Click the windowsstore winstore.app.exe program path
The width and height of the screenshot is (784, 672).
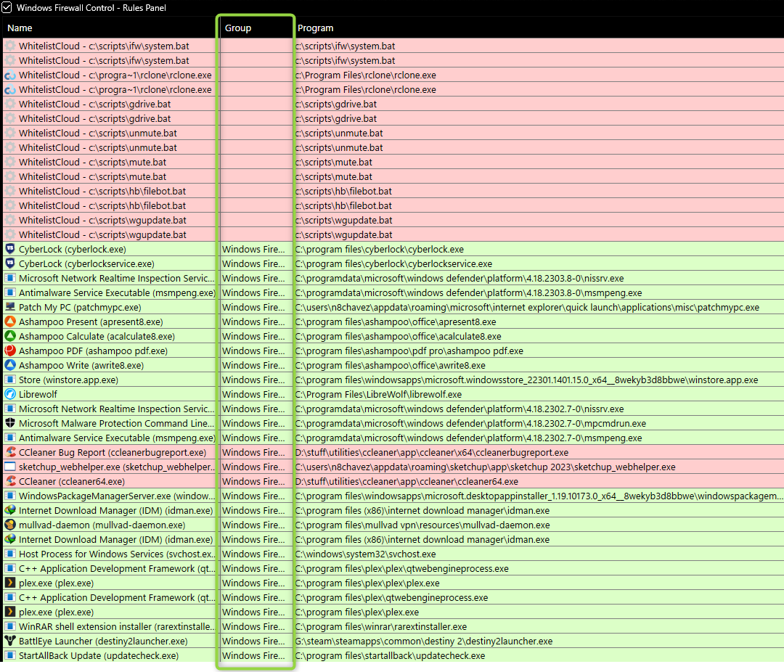coord(526,380)
